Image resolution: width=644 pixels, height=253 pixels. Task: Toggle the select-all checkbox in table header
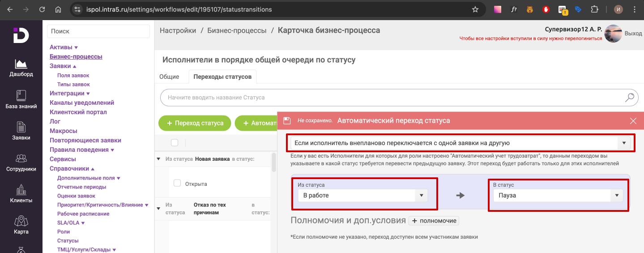click(x=175, y=142)
